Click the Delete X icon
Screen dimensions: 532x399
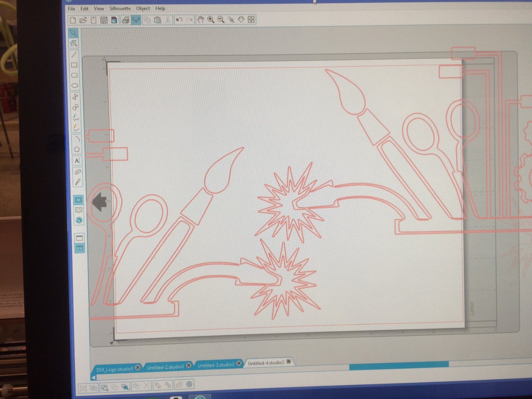pos(147,386)
